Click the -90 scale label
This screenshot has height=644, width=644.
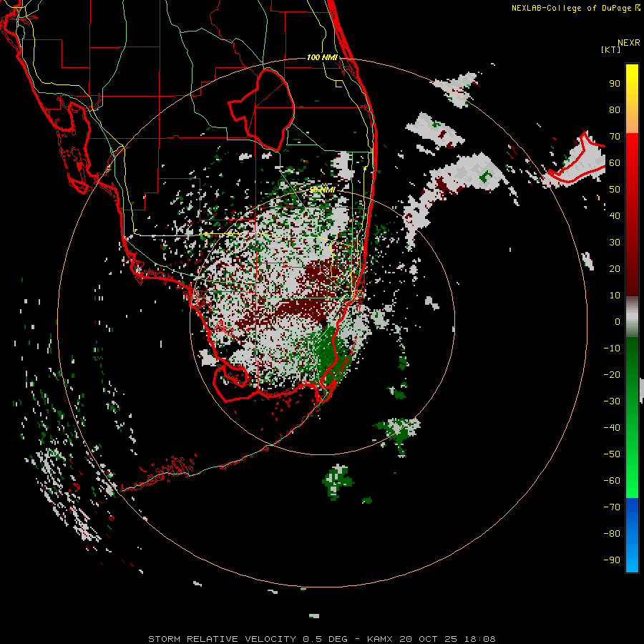(x=612, y=560)
